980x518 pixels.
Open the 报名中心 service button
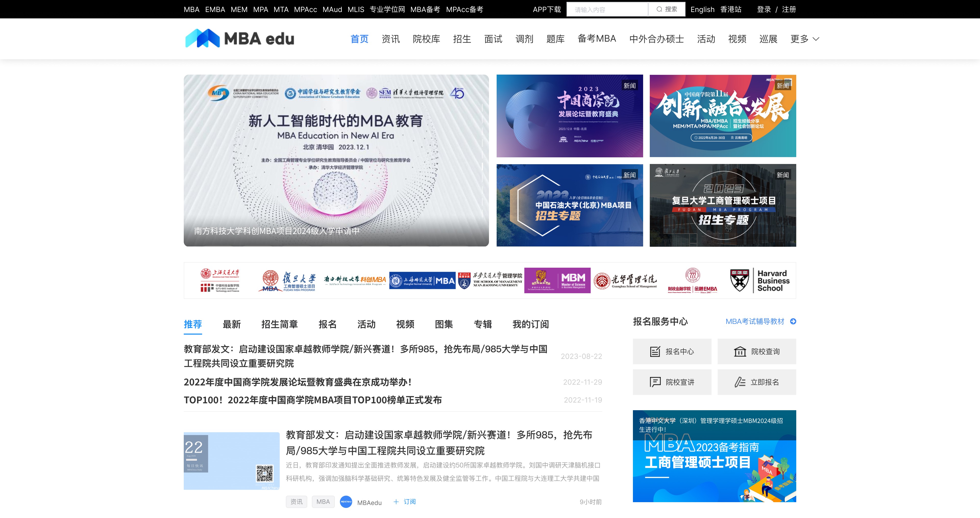(x=672, y=351)
